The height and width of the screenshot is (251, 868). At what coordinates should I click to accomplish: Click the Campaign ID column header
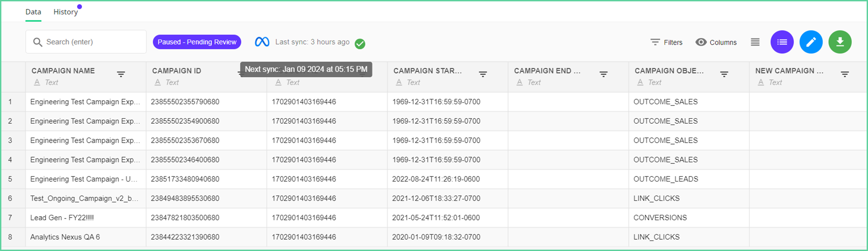[177, 71]
